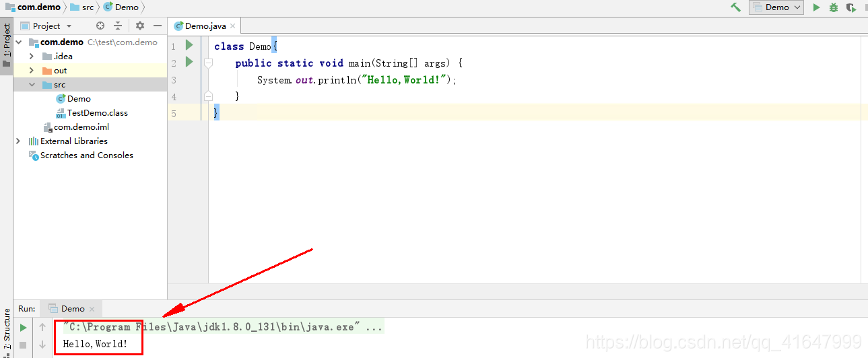Image resolution: width=868 pixels, height=358 pixels.
Task: Run with Coverage using the shield icon
Action: pyautogui.click(x=851, y=7)
